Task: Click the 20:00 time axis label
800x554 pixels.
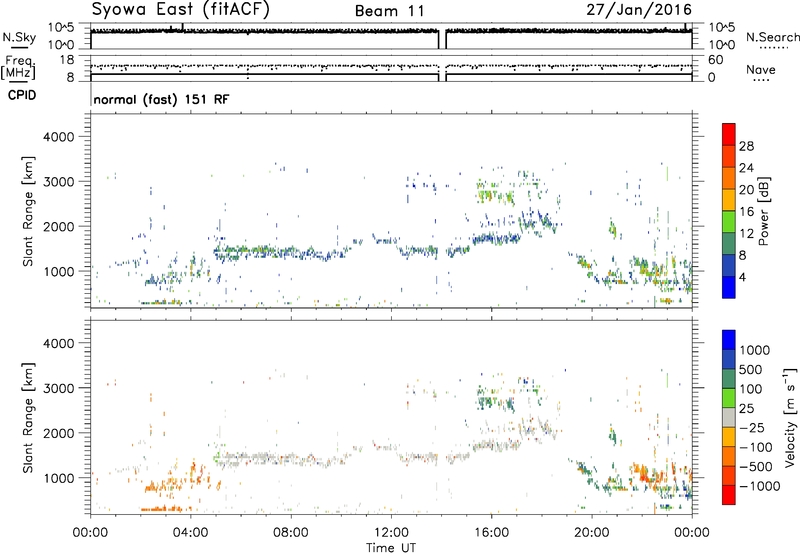Action: [x=592, y=533]
